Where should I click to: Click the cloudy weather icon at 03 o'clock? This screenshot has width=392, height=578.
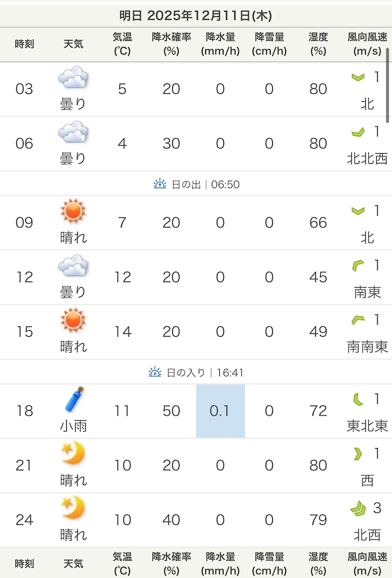[x=73, y=78]
